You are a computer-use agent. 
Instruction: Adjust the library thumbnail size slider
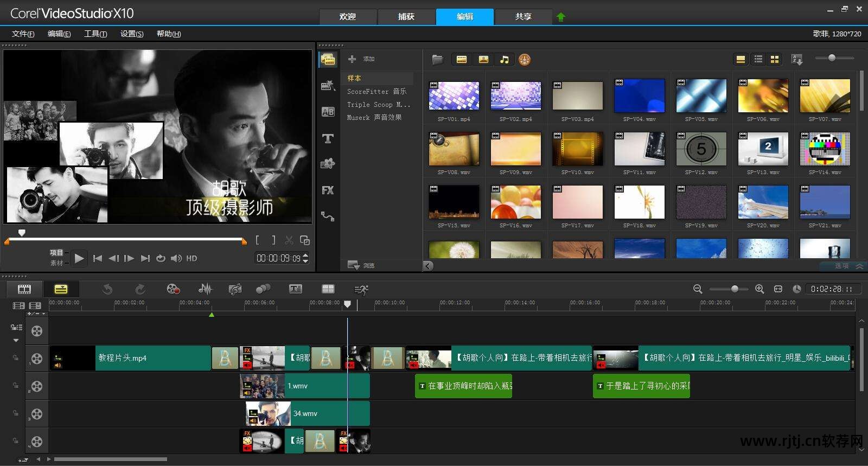coord(832,58)
